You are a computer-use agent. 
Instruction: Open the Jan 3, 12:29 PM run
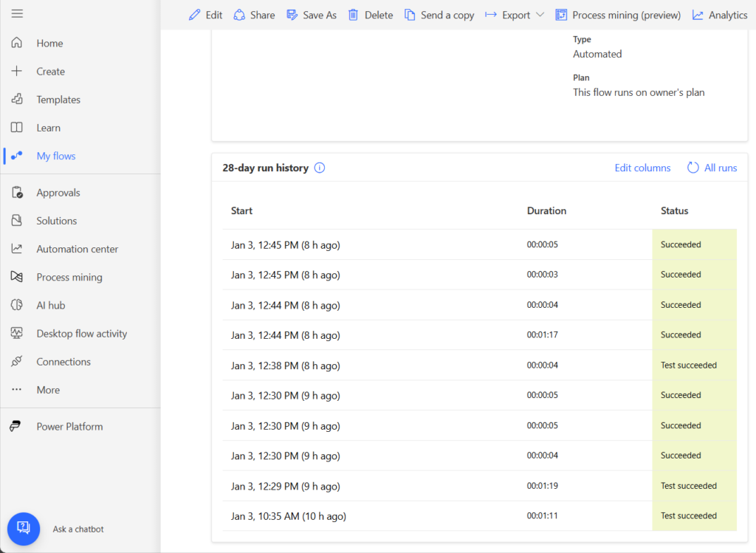[x=480, y=486]
